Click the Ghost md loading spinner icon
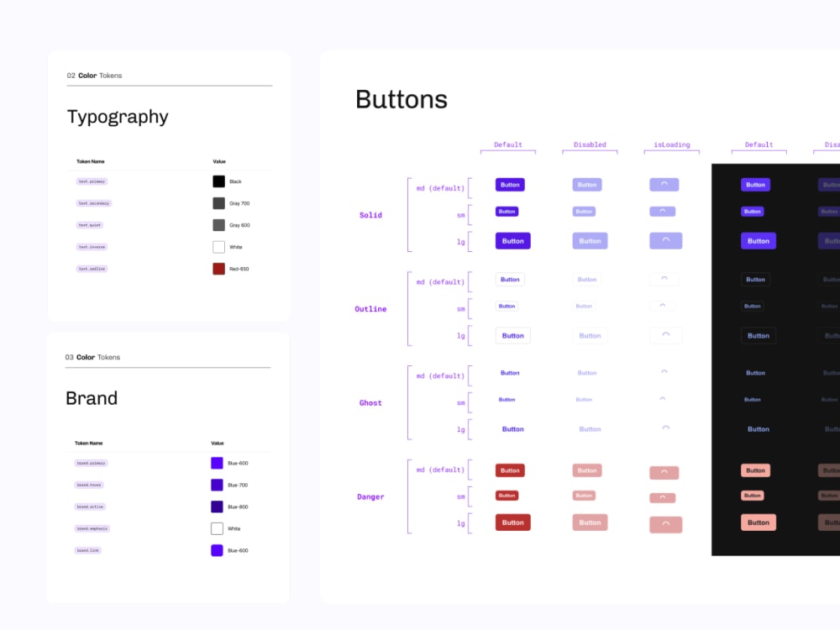The width and height of the screenshot is (840, 630). click(664, 372)
